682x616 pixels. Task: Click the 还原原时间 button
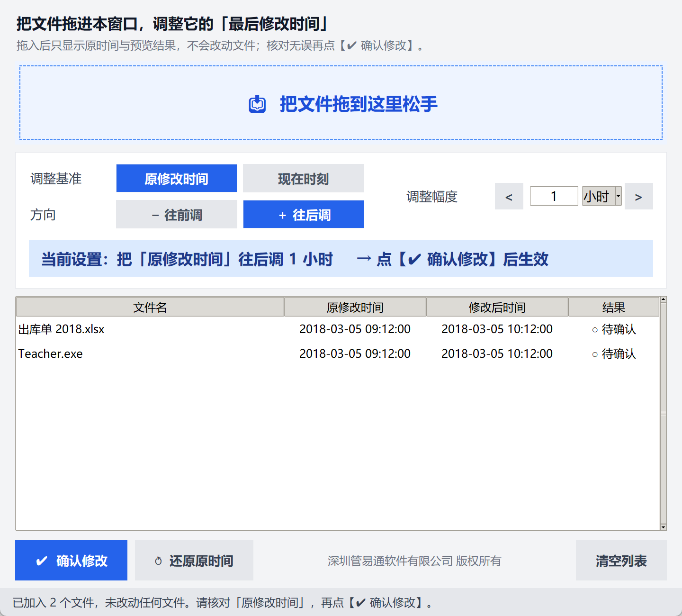194,560
